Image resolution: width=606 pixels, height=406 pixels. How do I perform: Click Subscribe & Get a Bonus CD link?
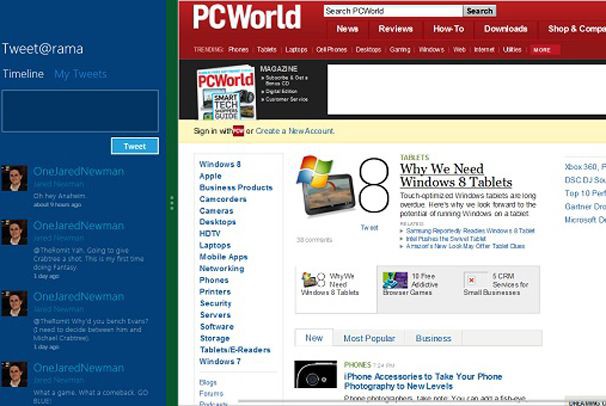click(286, 80)
